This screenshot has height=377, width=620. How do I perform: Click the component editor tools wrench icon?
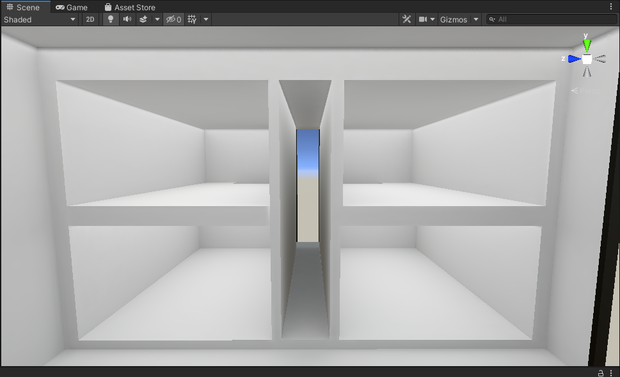pos(406,19)
